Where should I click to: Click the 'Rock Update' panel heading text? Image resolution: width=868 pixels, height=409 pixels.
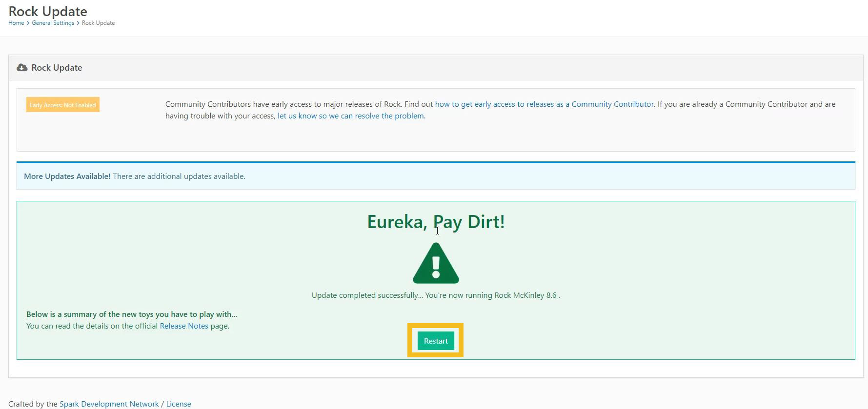57,67
